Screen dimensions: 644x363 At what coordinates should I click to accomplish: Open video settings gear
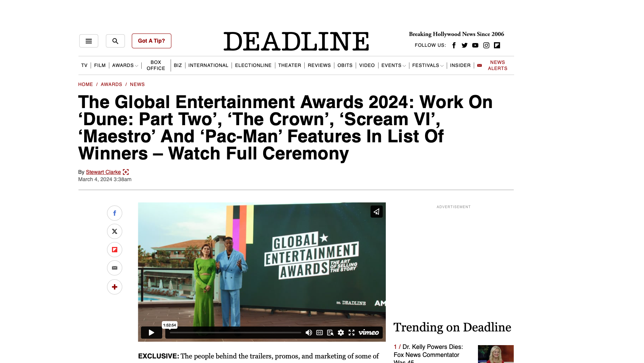(x=341, y=333)
